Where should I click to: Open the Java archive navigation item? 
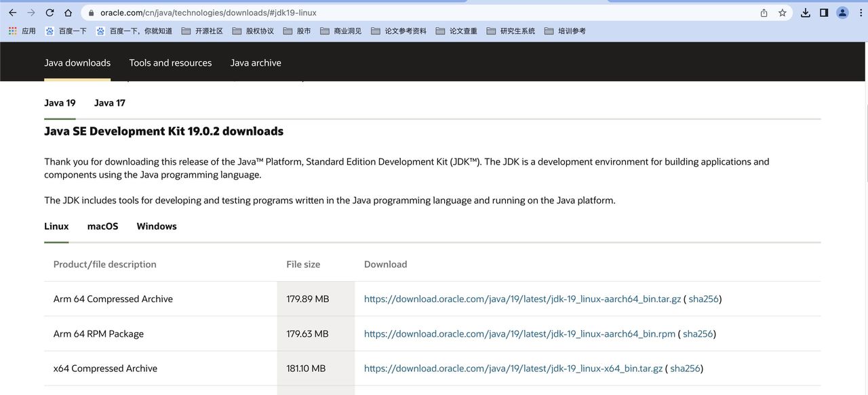click(256, 63)
